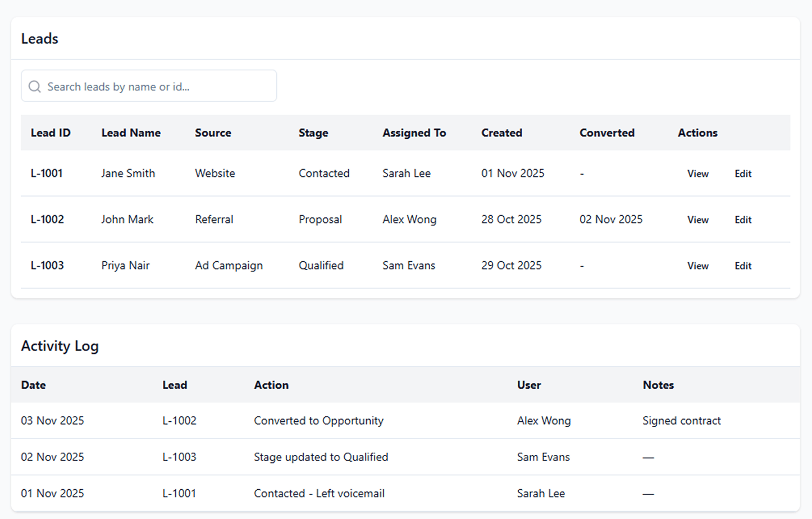Open View for lead L-1002
Image resolution: width=812 pixels, height=519 pixels.
(697, 220)
